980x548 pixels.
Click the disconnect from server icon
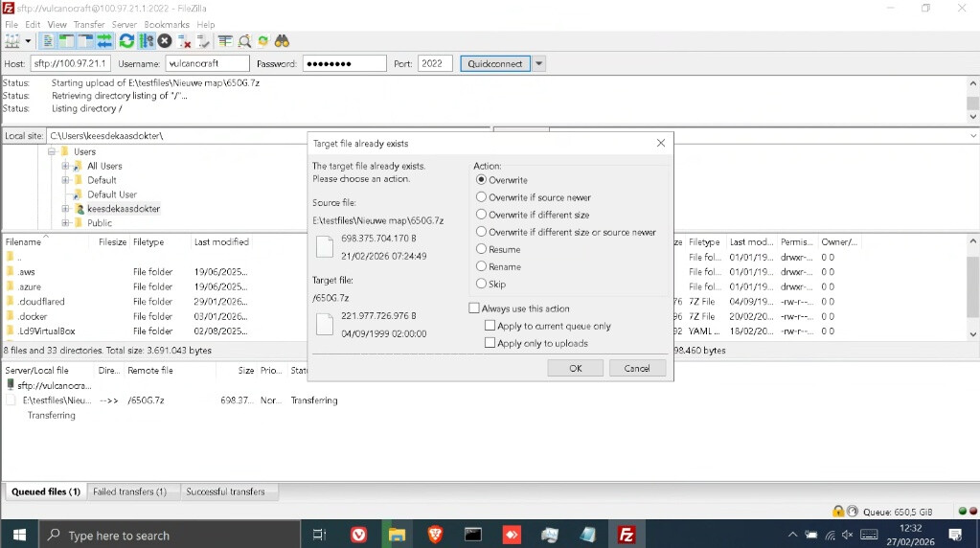coord(185,41)
